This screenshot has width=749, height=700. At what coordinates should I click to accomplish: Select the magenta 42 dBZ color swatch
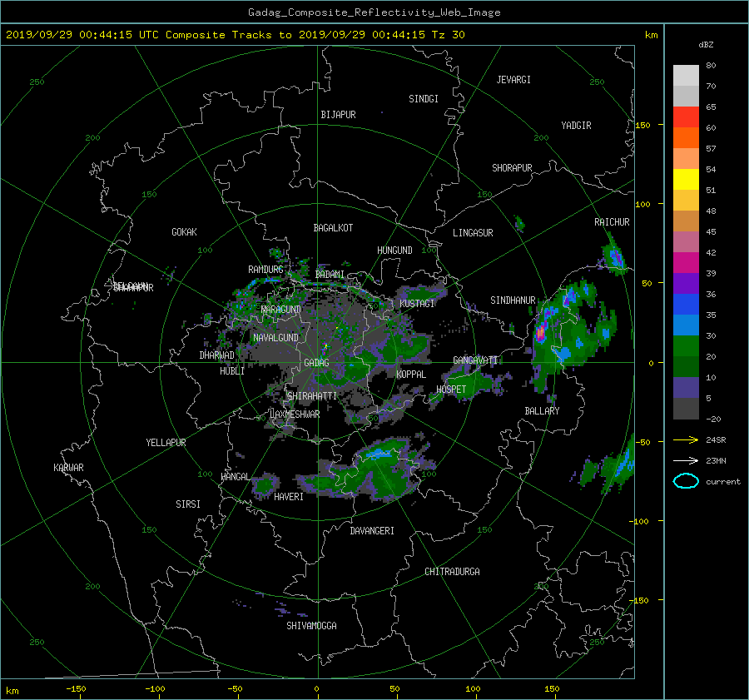point(686,262)
